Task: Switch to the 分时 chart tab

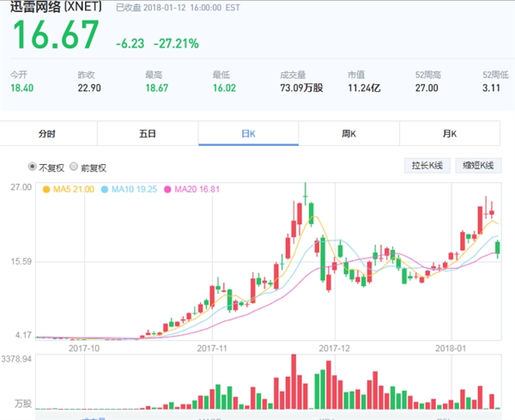Action: [x=46, y=134]
